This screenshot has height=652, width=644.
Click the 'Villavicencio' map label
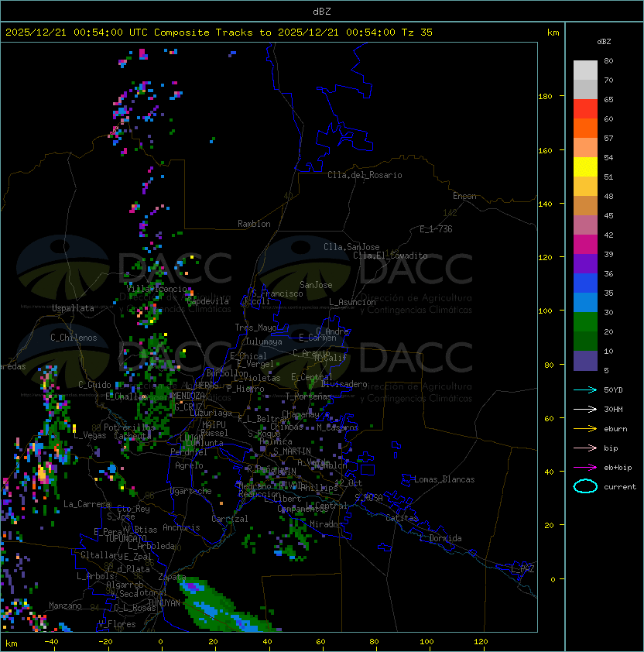[157, 289]
